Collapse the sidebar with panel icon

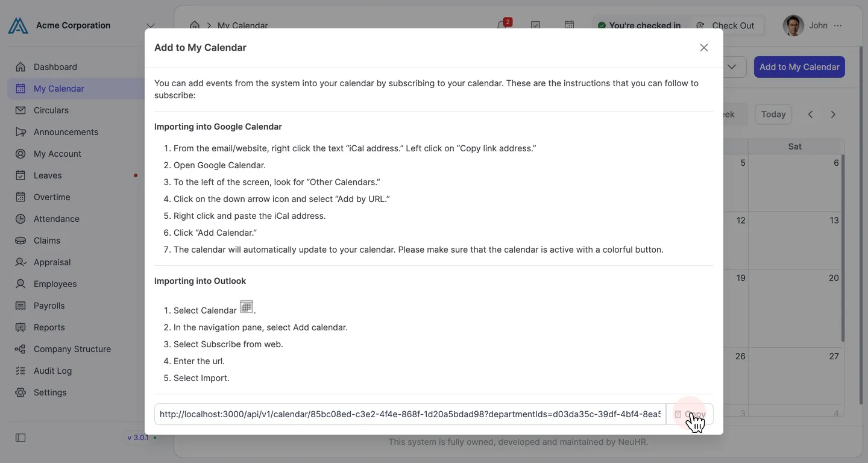(x=20, y=438)
